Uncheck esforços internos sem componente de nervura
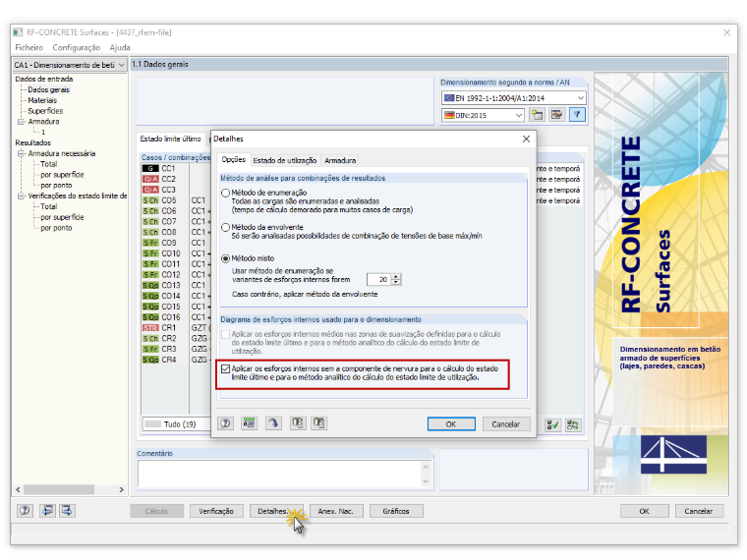Image resolution: width=747 pixels, height=560 pixels. coord(226,369)
